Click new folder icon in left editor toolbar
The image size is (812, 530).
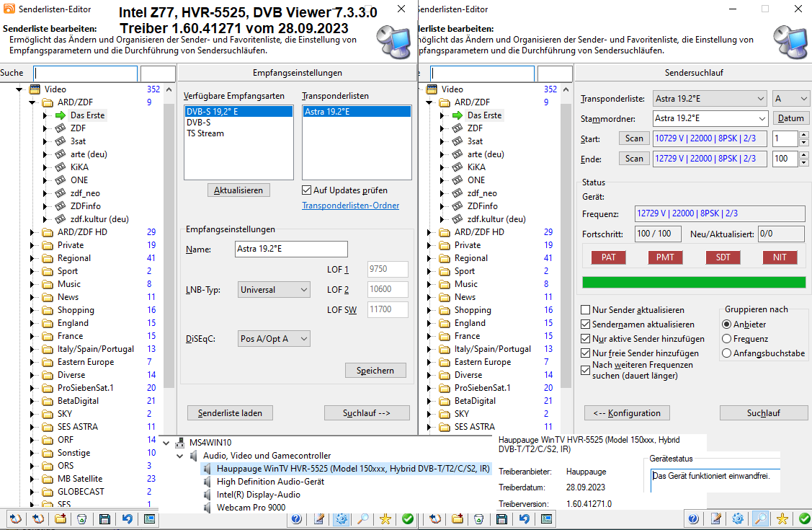[x=61, y=518]
